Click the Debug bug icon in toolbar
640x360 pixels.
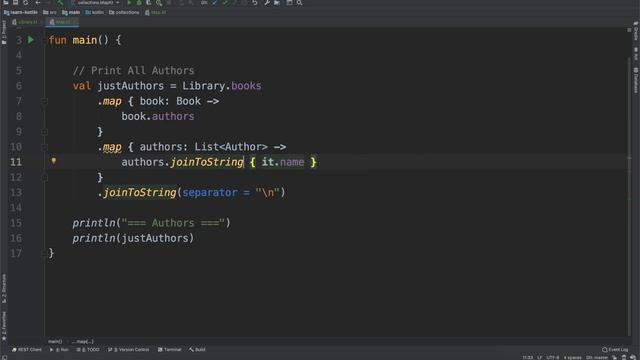click(139, 3)
